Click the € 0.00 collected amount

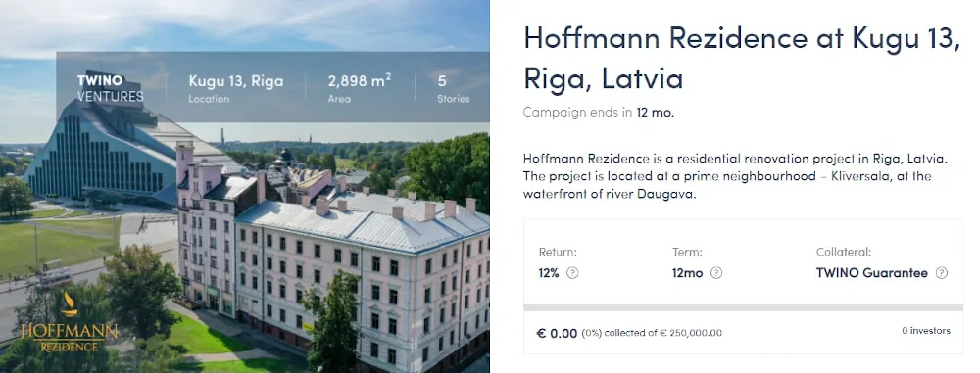pos(557,333)
